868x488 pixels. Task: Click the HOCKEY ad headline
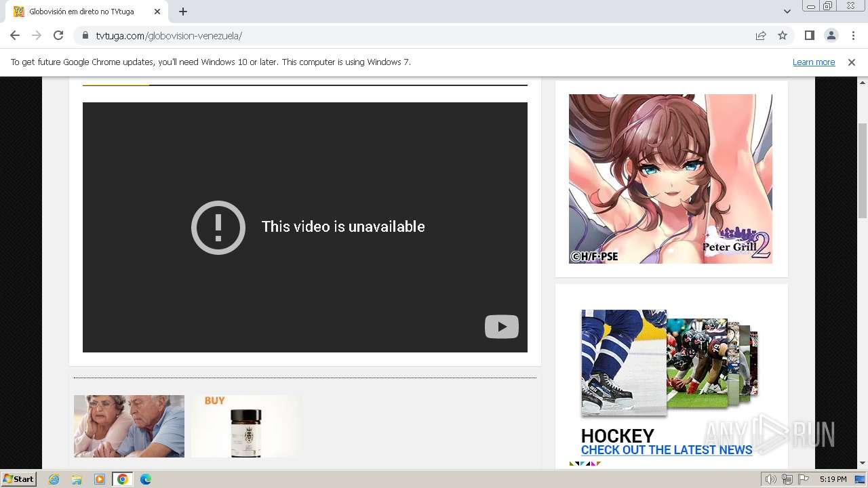[x=617, y=436]
